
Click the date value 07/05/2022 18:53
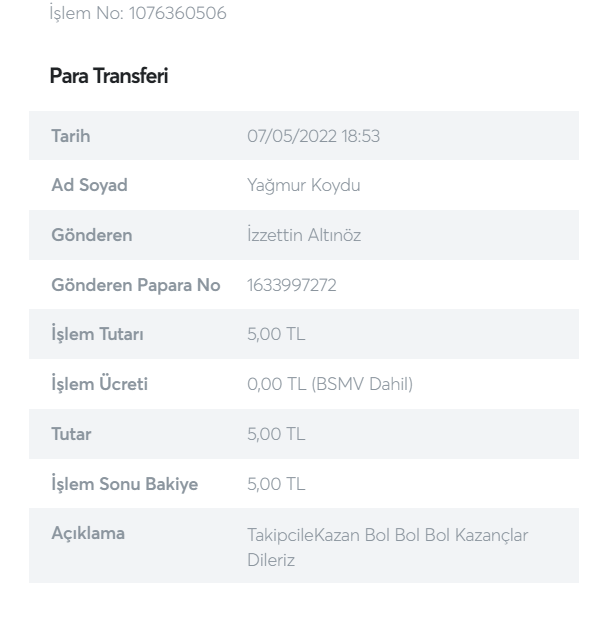pyautogui.click(x=313, y=136)
